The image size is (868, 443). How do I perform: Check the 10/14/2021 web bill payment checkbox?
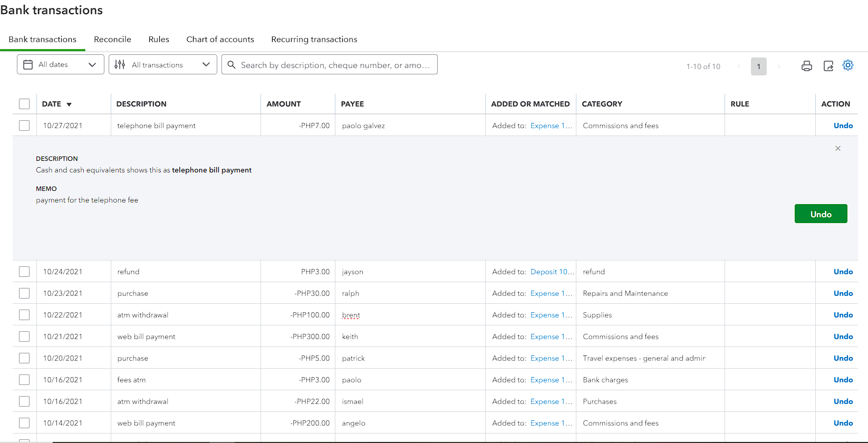click(x=24, y=423)
